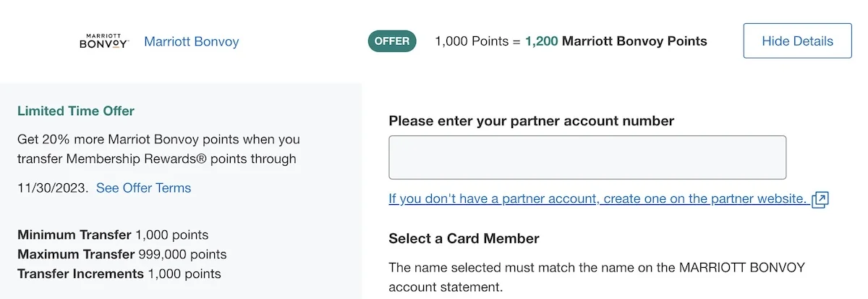Click the partner account number label

(x=531, y=121)
